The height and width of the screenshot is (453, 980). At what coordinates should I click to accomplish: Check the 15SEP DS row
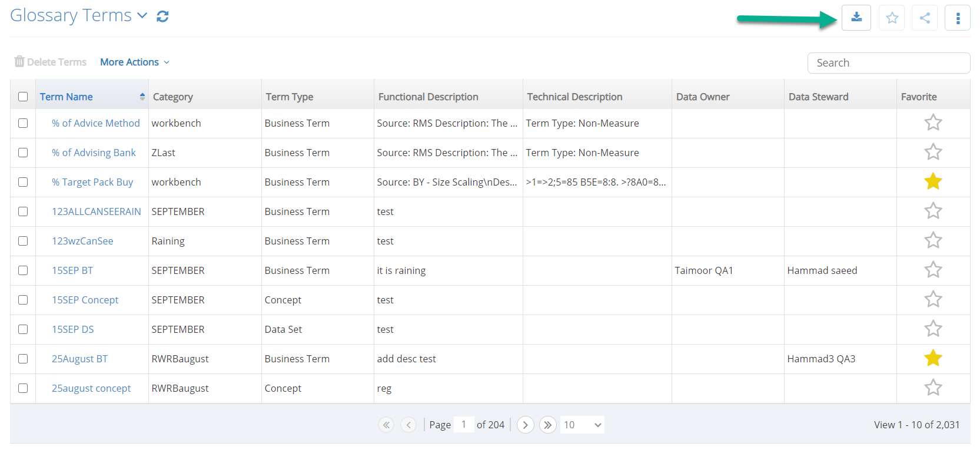tap(23, 329)
